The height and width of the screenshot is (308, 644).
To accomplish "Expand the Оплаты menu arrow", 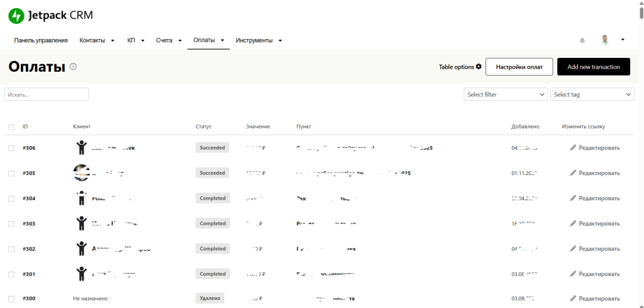I will point(222,41).
